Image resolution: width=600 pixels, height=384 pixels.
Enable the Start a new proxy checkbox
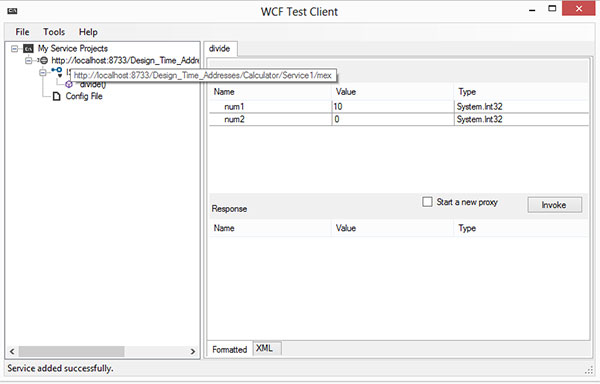coord(427,202)
